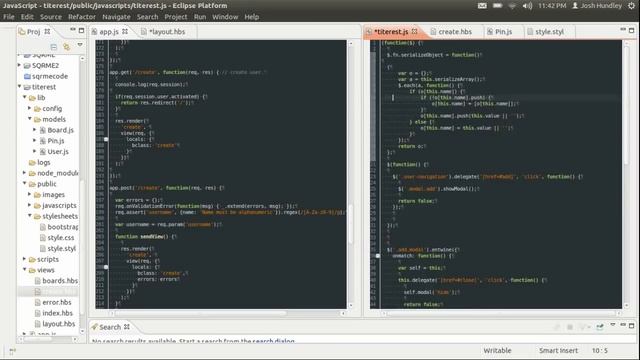Expand the javascripts folder
The image size is (640, 360).
tap(29, 205)
